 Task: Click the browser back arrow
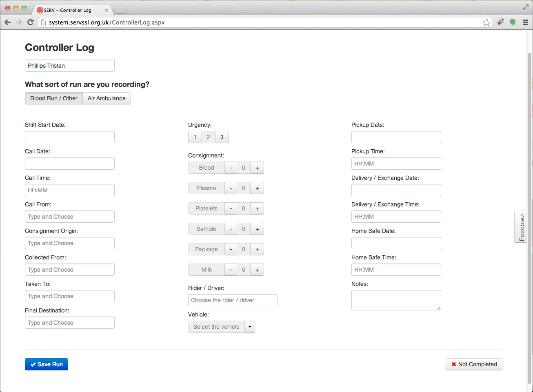(x=7, y=22)
